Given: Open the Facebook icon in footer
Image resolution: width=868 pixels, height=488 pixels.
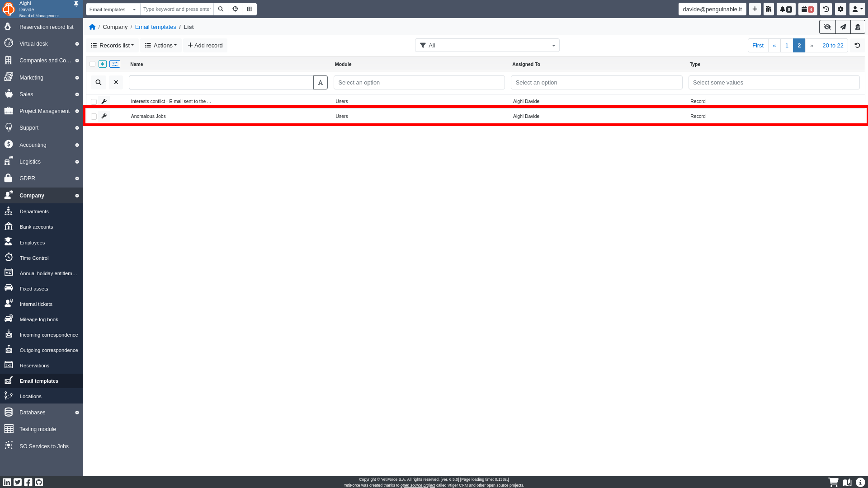Looking at the screenshot, I should [28, 482].
